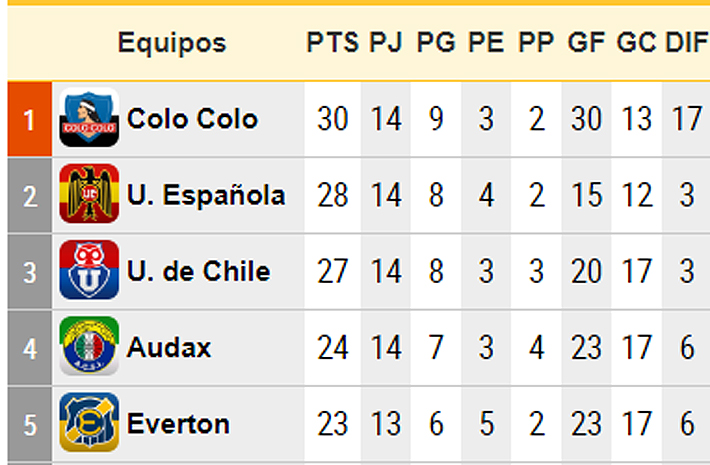Open the U. de Chile team link

point(198,271)
